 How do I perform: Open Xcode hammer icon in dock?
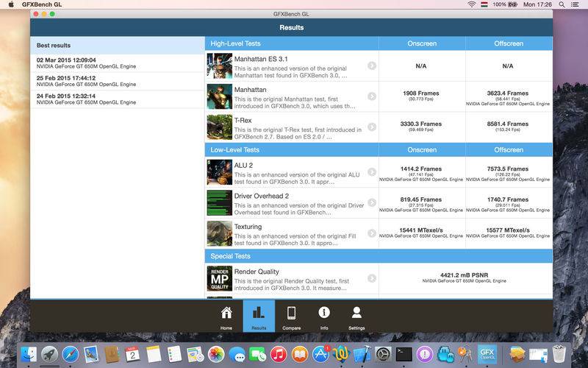[x=362, y=354]
